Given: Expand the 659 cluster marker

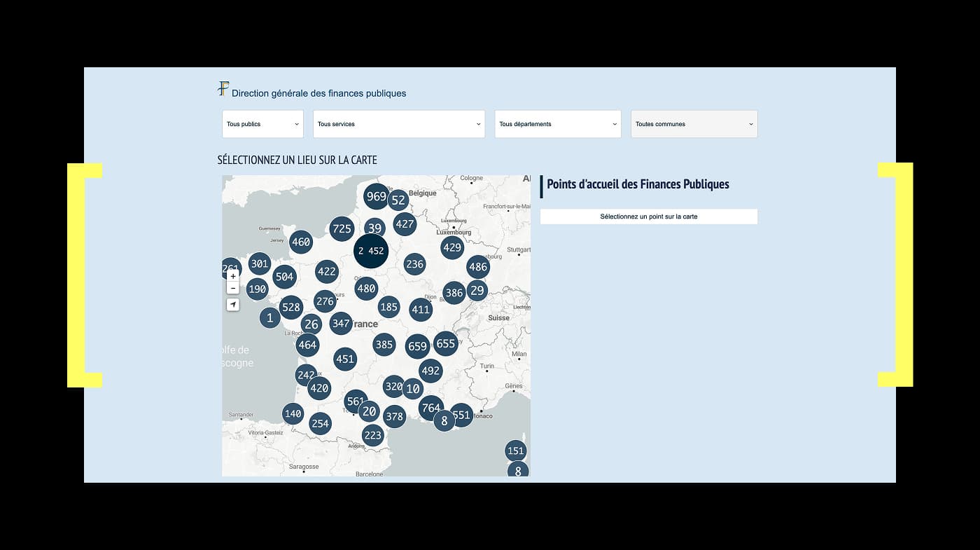Looking at the screenshot, I should click(x=417, y=346).
